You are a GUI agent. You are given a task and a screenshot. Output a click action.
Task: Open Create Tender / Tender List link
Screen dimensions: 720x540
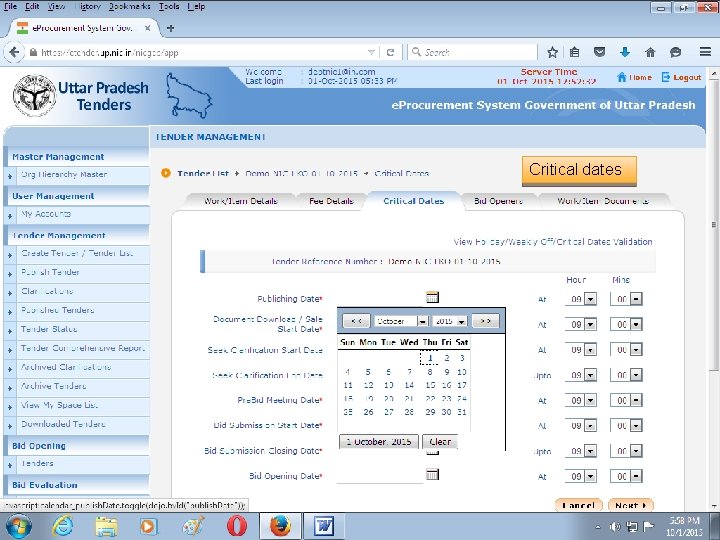click(x=77, y=253)
